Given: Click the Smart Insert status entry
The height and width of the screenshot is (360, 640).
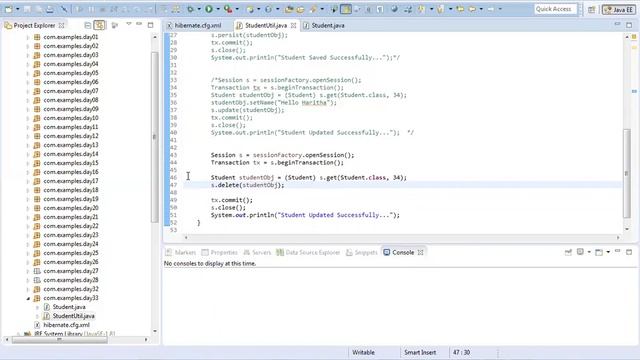Looking at the screenshot, I should pyautogui.click(x=420, y=352).
